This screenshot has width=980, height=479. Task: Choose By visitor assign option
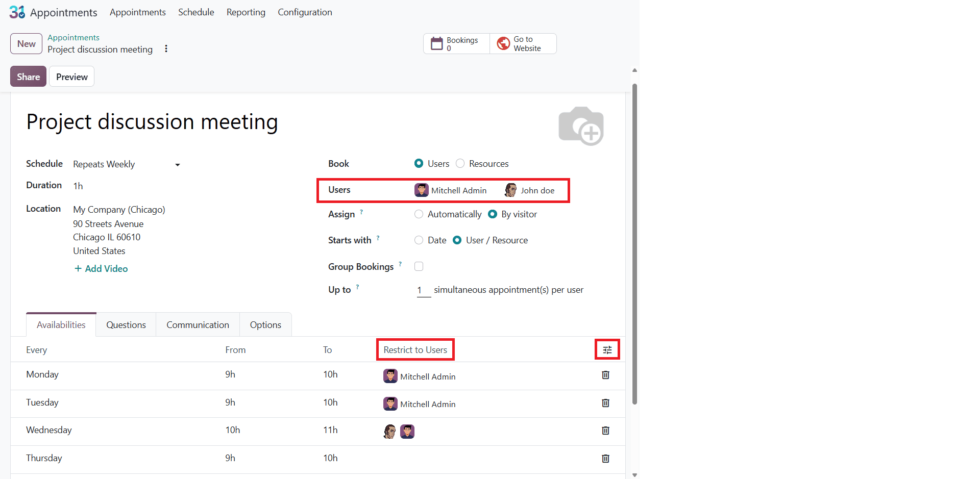coord(493,214)
